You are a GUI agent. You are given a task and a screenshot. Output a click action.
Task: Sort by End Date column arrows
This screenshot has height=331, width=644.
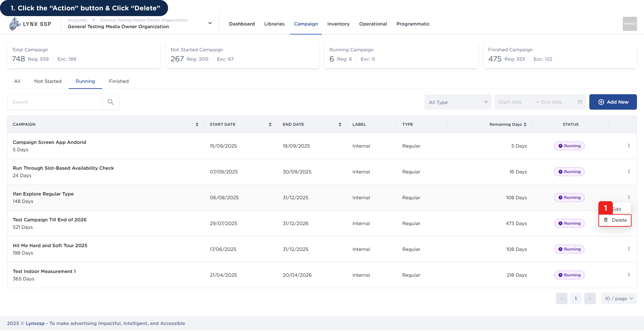pyautogui.click(x=340, y=124)
